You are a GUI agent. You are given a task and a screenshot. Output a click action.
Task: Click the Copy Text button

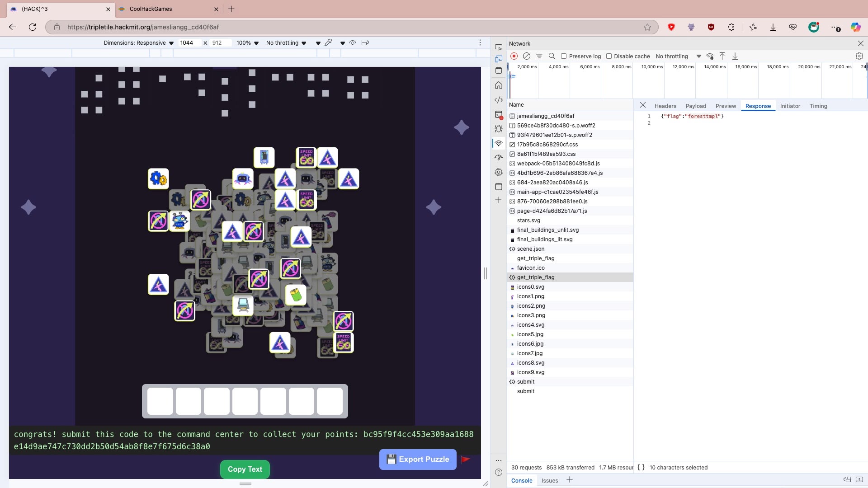[245, 469]
